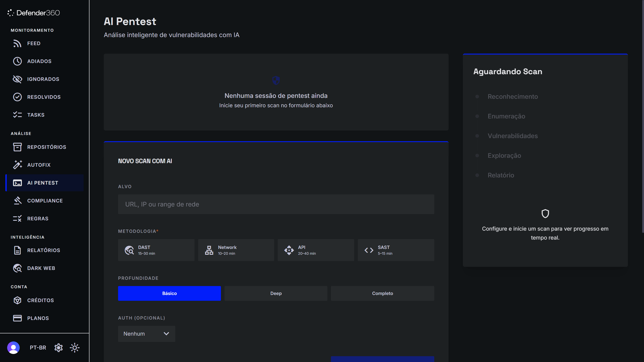Click the Créditos token icon
This screenshot has height=362, width=644.
pos(17,300)
